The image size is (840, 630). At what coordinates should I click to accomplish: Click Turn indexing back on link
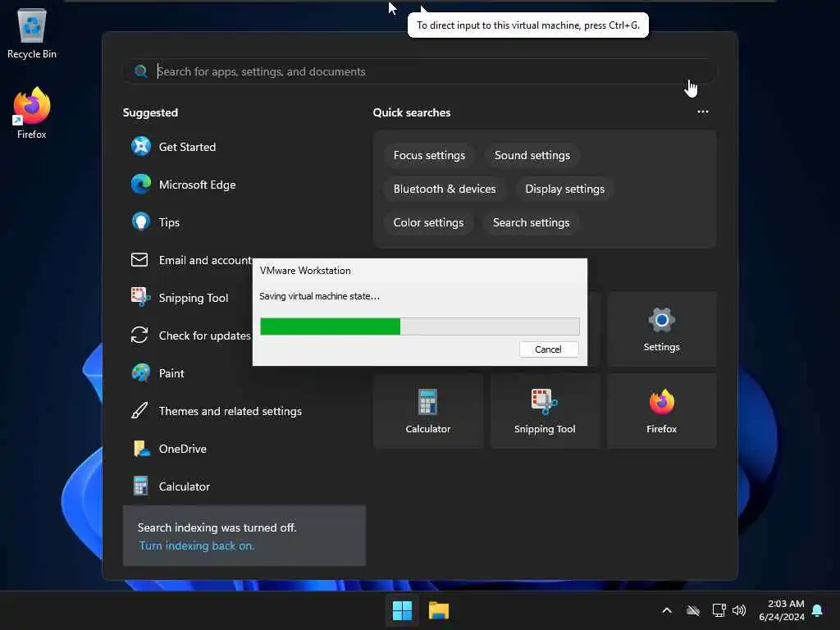click(197, 546)
